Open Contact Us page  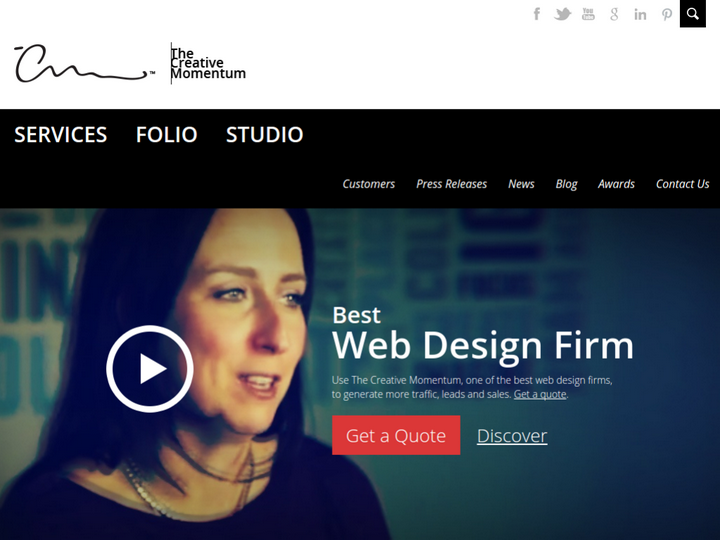click(682, 184)
